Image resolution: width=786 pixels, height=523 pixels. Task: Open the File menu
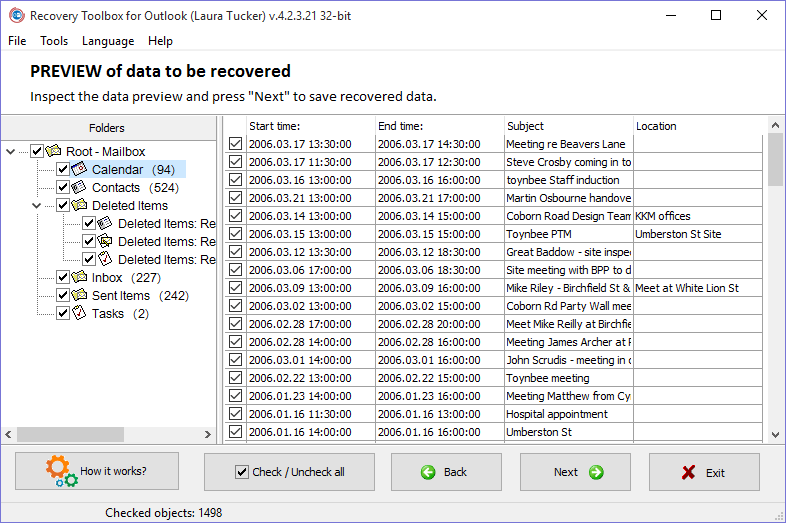[x=17, y=41]
